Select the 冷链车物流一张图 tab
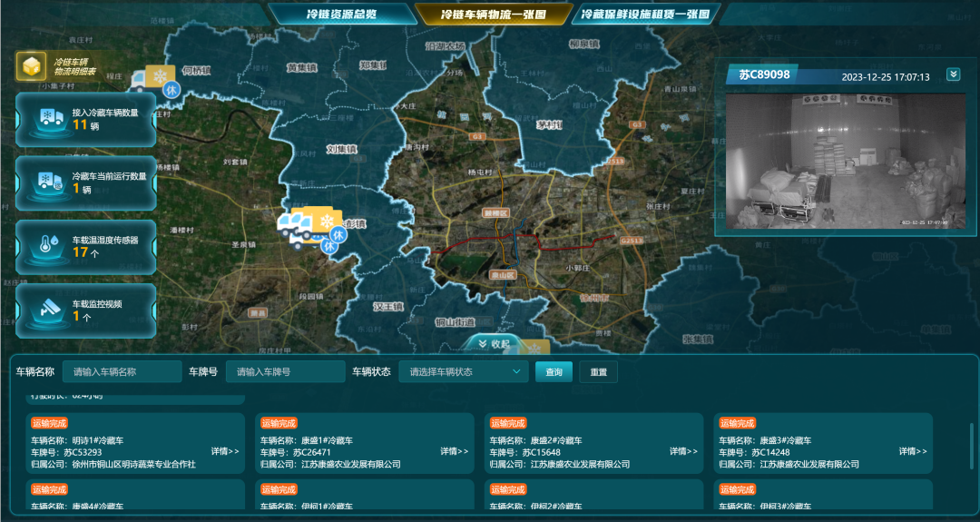Viewport: 980px width, 522px height. click(x=493, y=15)
